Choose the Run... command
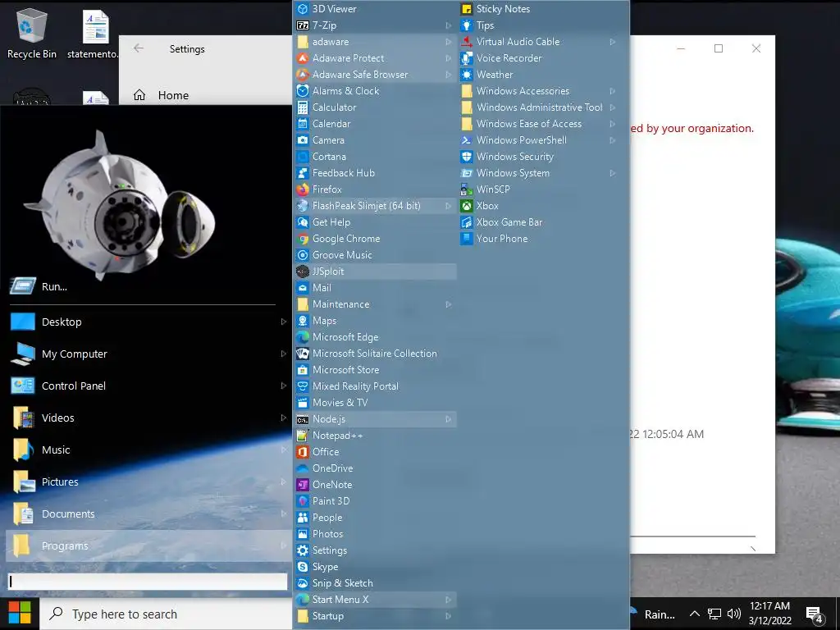The width and height of the screenshot is (840, 630). point(149,286)
